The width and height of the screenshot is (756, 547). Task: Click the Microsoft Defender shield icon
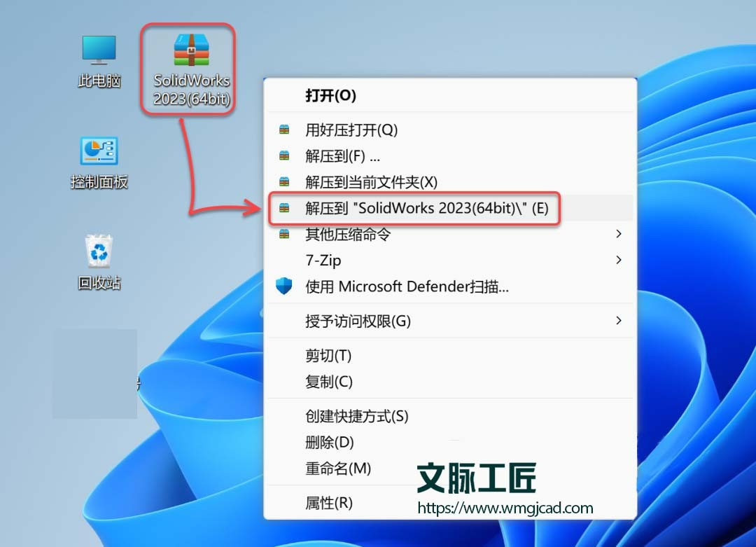(x=284, y=286)
